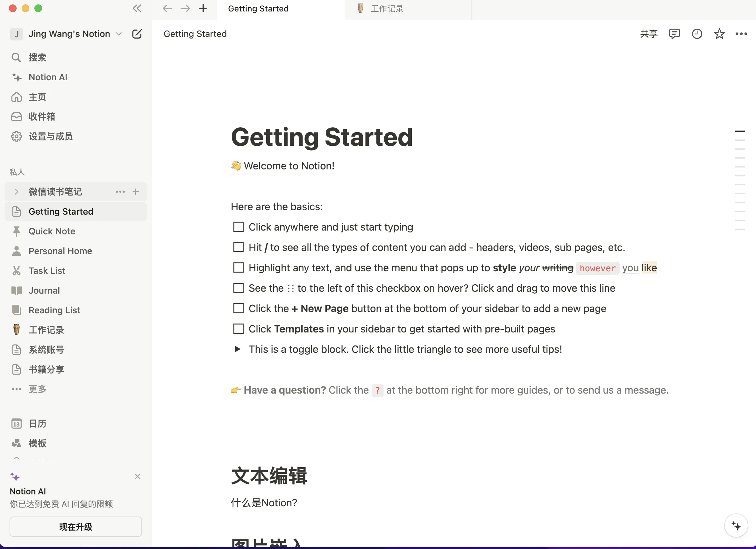Open 系统账号 page in sidebar
Screen dimensions: 756x549
click(76, 350)
